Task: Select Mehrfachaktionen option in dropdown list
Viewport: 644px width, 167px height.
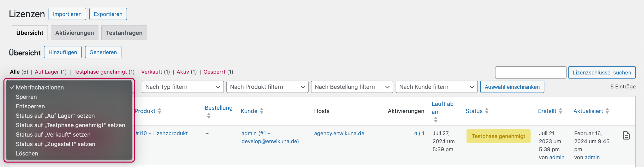Action: tap(69, 87)
